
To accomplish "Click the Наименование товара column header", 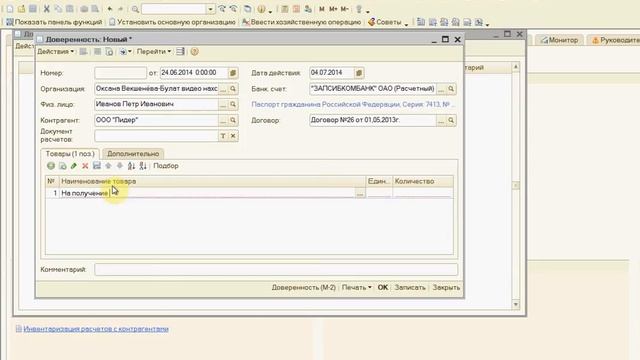I will pos(212,181).
